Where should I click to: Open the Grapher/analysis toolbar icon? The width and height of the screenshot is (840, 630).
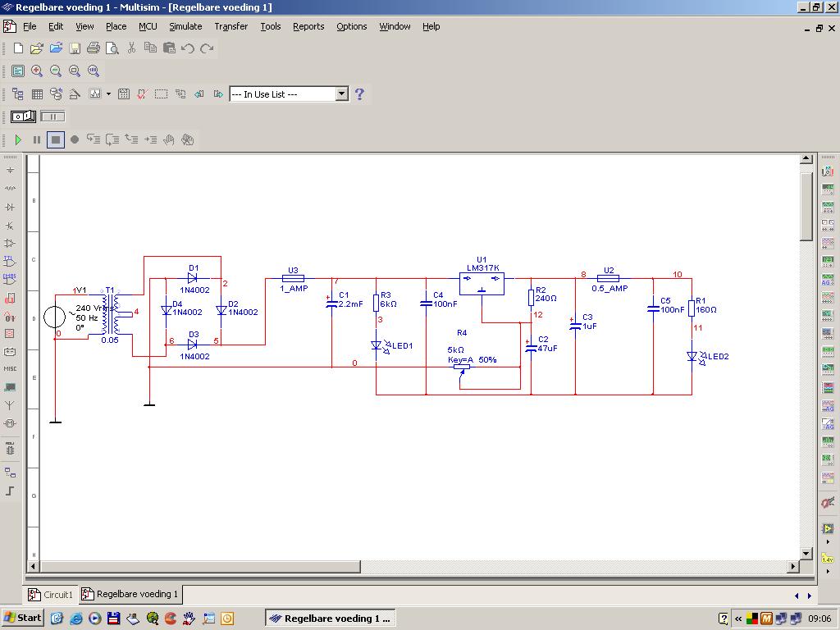point(94,94)
